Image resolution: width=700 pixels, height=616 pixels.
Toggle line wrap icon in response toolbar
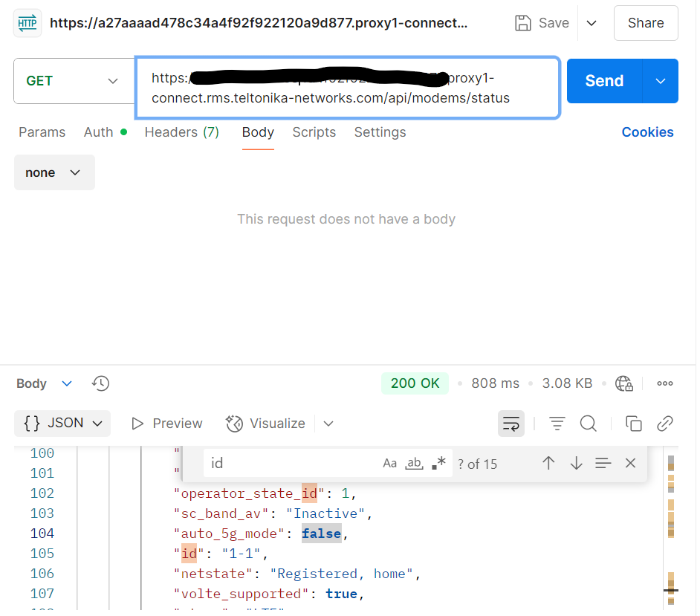(511, 423)
